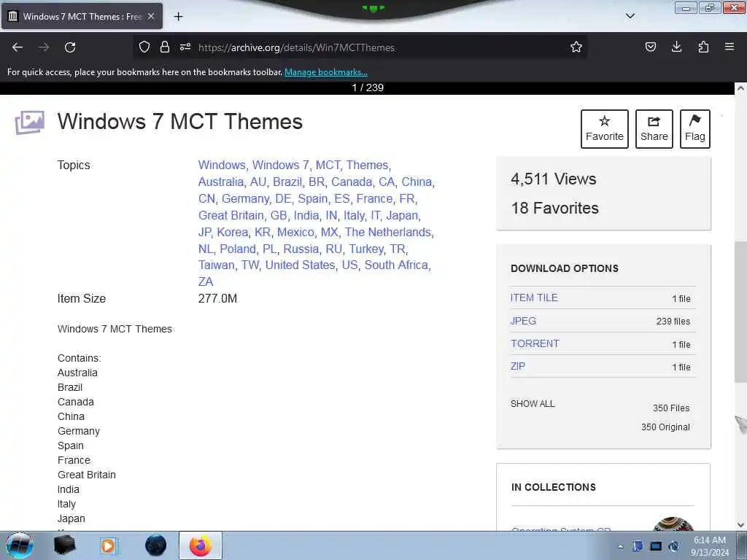This screenshot has width=747, height=560.
Task: Click the scrollbar down arrow
Action: 740,525
